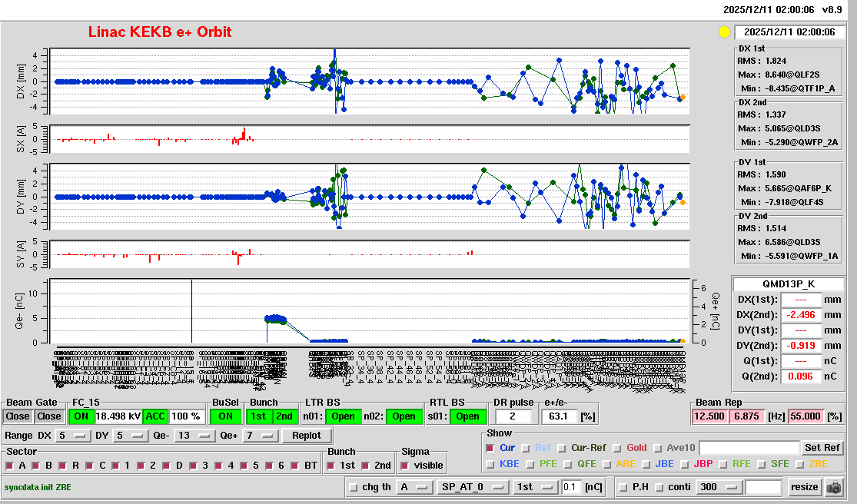
Task: Select the 1st Bunch button
Action: point(259,416)
